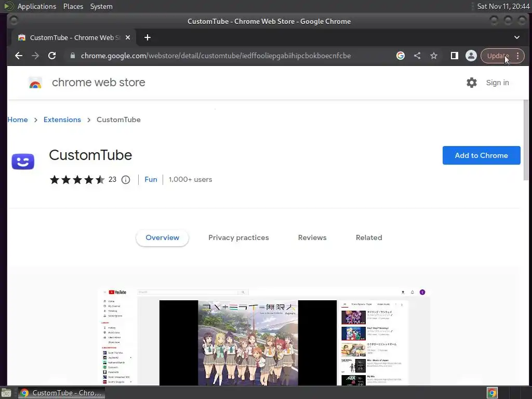The height and width of the screenshot is (399, 532).
Task: Open the Fun category link
Action: tap(151, 179)
